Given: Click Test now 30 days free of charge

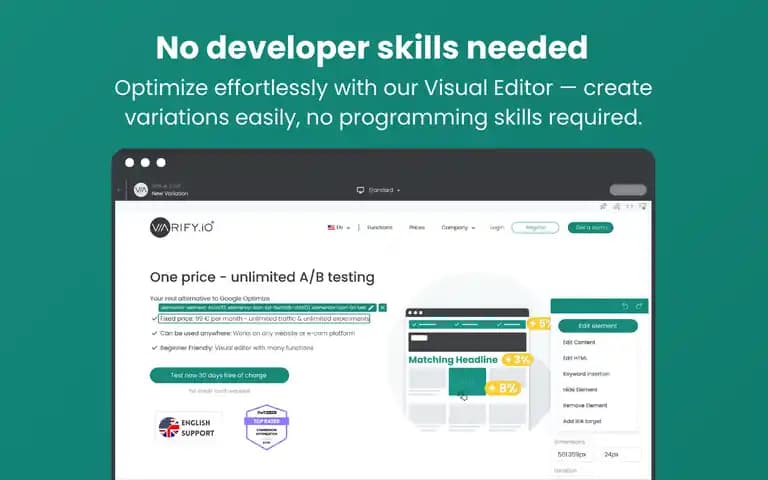Looking at the screenshot, I should (219, 375).
